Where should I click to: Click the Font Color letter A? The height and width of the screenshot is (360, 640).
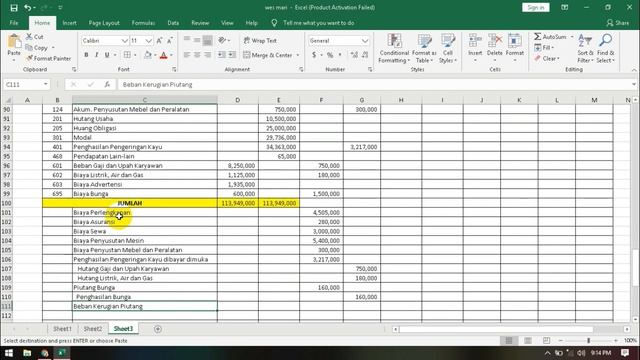pos(164,55)
